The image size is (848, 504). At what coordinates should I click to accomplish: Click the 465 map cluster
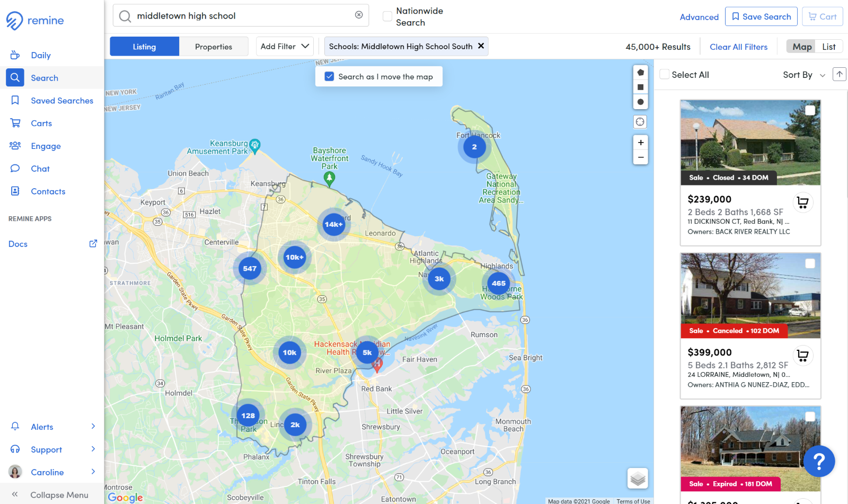pyautogui.click(x=498, y=283)
